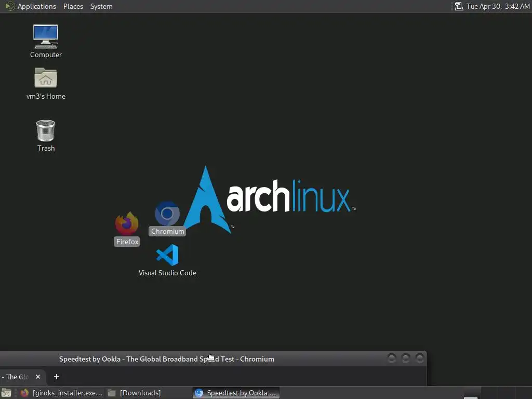Open the System menu
The image size is (532, 399).
(x=101, y=6)
